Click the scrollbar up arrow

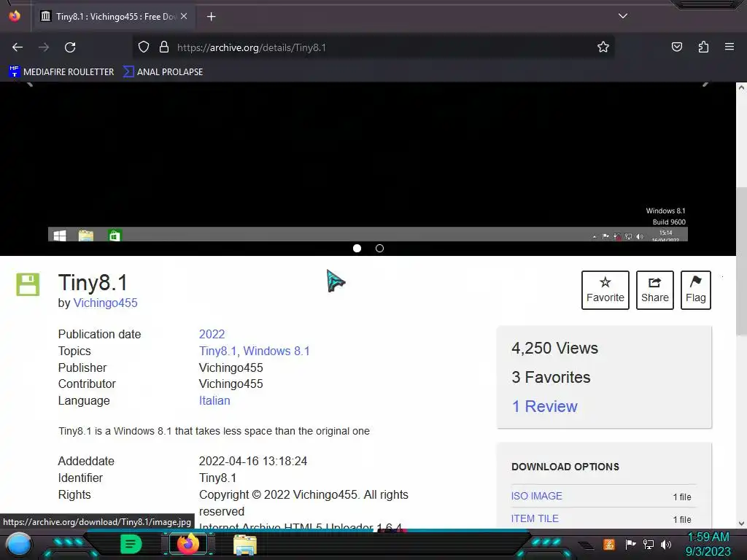point(741,87)
